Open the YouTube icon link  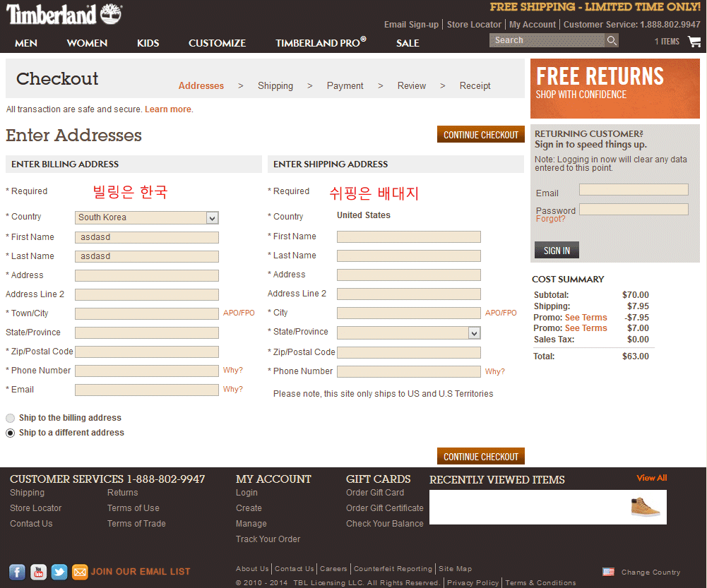click(38, 572)
